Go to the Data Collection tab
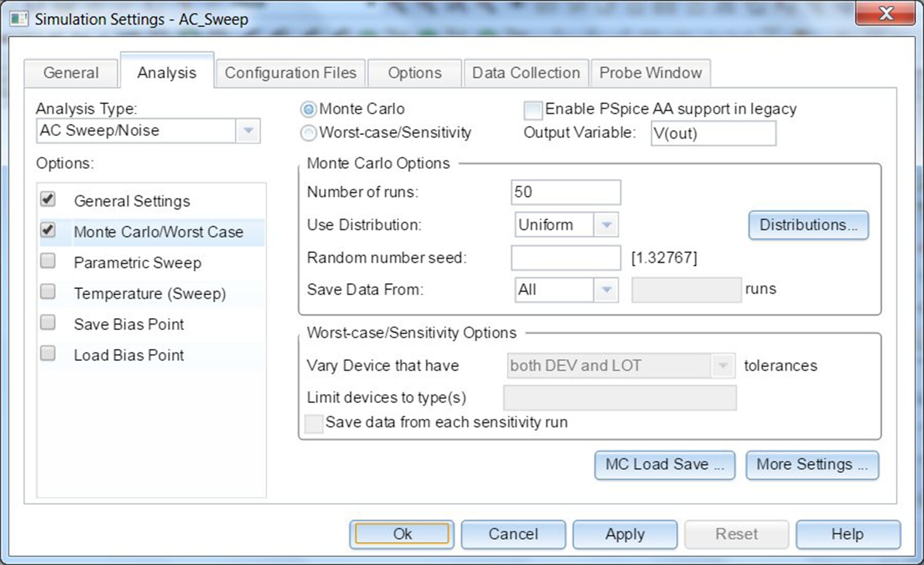The image size is (924, 565). (526, 73)
